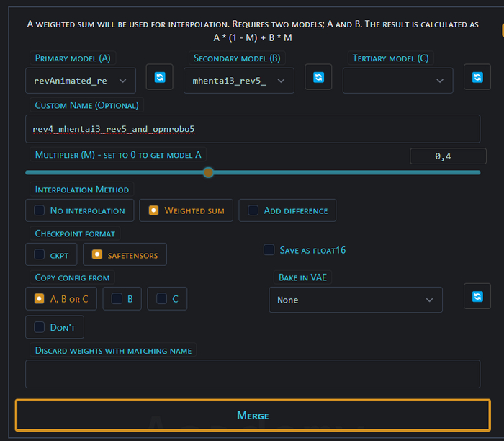Screen dimensions: 504x441
Task: Select safetensors checkpoint format
Action: [125, 254]
